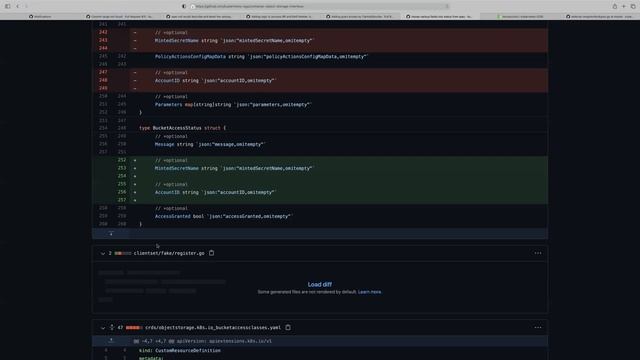Click the Parameters map[string]string line
This screenshot has height=360, width=640.
click(x=233, y=104)
